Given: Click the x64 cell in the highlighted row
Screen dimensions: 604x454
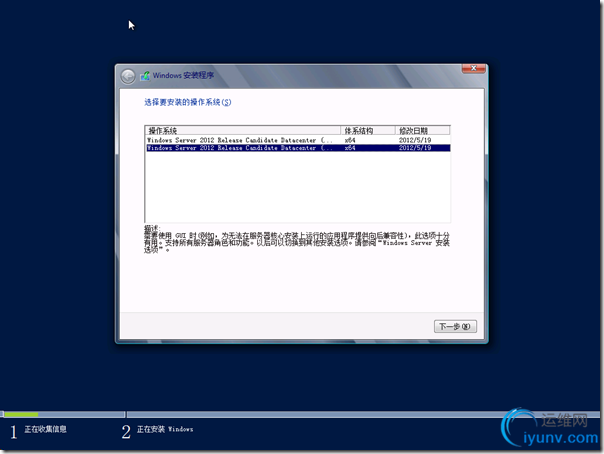Looking at the screenshot, I should [x=350, y=148].
